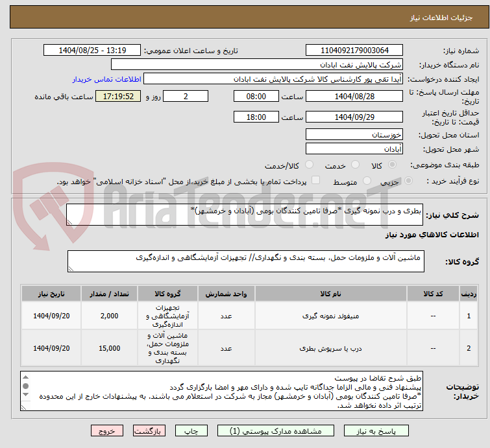Click the چاپ print button
Screen dimensions: 490x448
(191, 431)
